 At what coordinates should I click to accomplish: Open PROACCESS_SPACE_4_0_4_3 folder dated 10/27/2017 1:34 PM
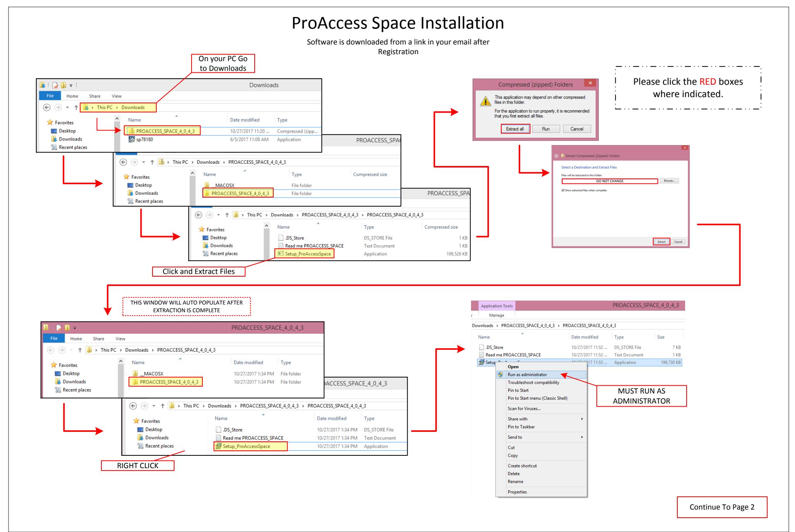[x=166, y=382]
